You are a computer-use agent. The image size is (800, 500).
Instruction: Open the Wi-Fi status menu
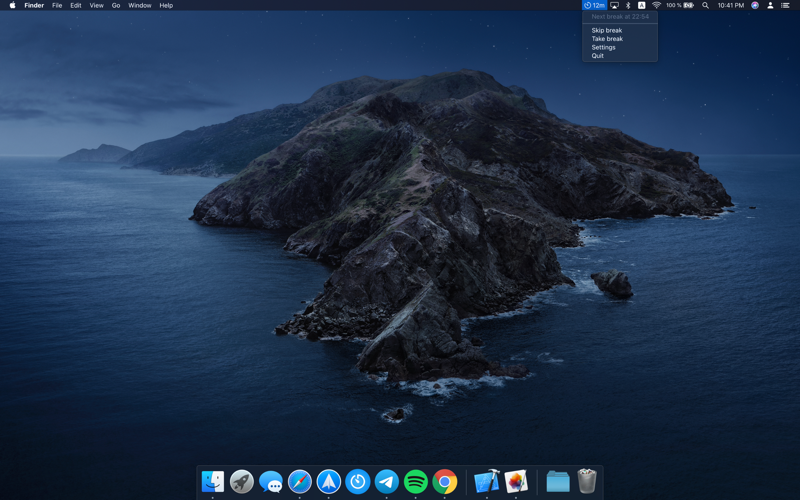click(656, 5)
